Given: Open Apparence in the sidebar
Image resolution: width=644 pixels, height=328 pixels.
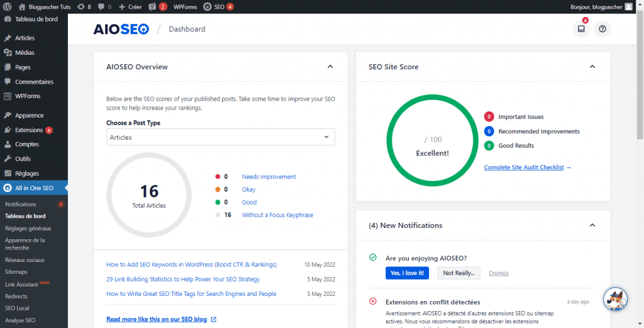Looking at the screenshot, I should click(34, 115).
